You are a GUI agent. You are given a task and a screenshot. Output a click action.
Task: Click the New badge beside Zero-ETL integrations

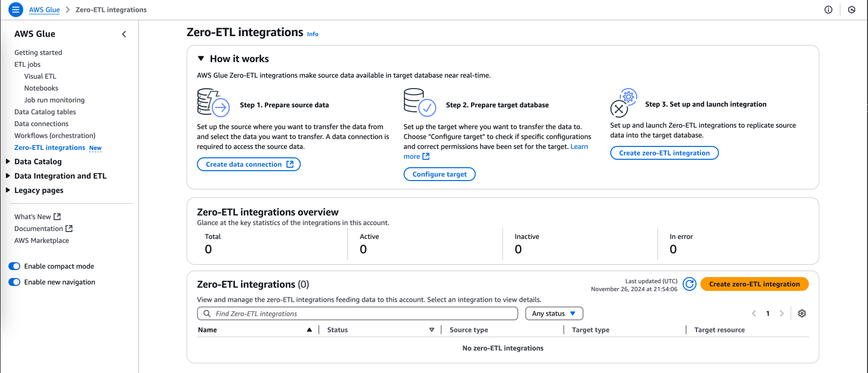95,148
